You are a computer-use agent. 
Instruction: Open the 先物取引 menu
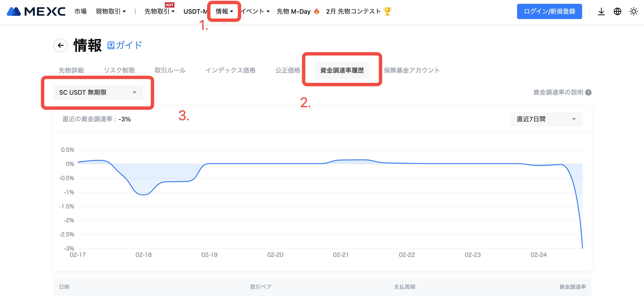159,11
